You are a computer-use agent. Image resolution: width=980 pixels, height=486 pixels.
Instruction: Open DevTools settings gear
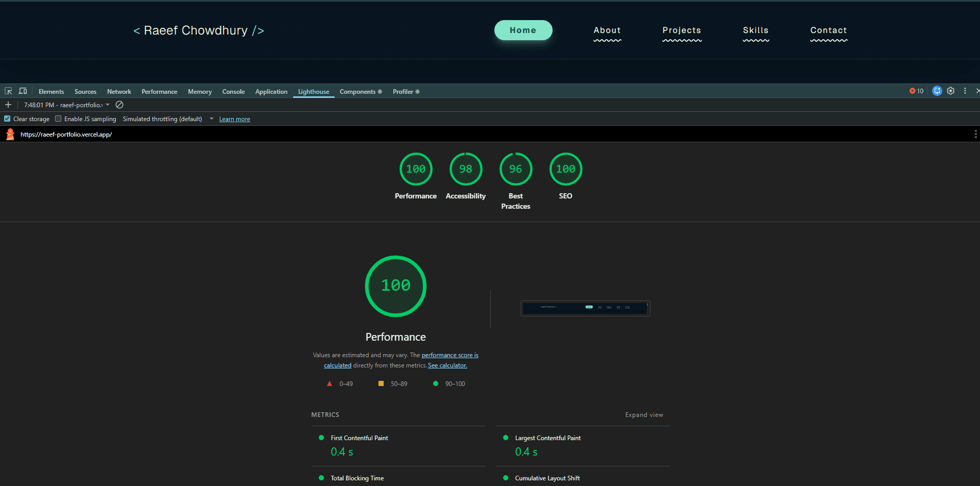click(x=951, y=91)
